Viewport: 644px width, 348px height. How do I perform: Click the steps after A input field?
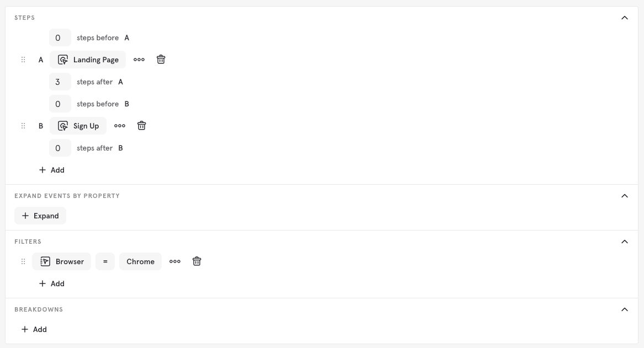point(60,81)
